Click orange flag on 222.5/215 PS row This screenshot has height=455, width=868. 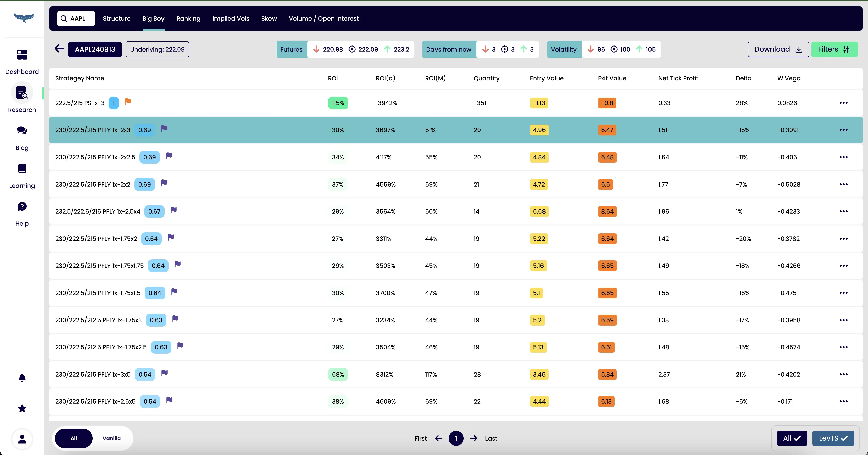tap(128, 102)
